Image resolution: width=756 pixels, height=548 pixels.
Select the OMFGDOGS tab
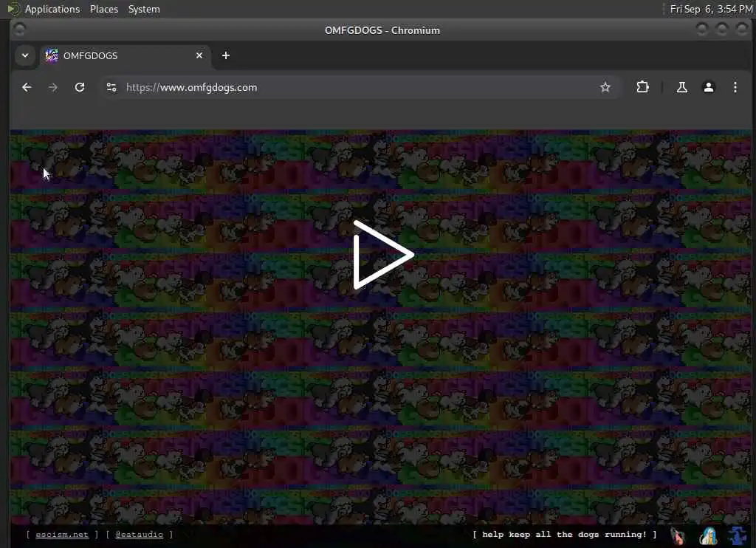click(126, 55)
